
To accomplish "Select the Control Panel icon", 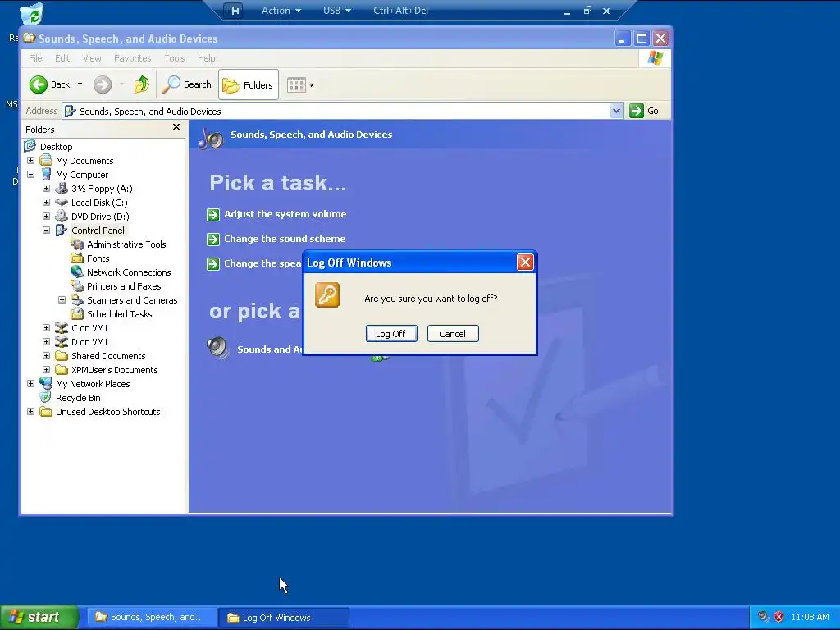I will [x=62, y=231].
